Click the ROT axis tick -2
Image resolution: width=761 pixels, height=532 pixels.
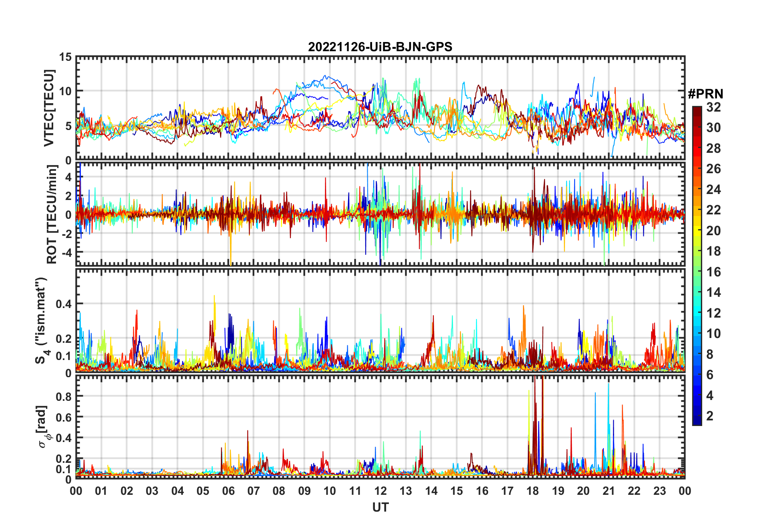[x=68, y=234]
